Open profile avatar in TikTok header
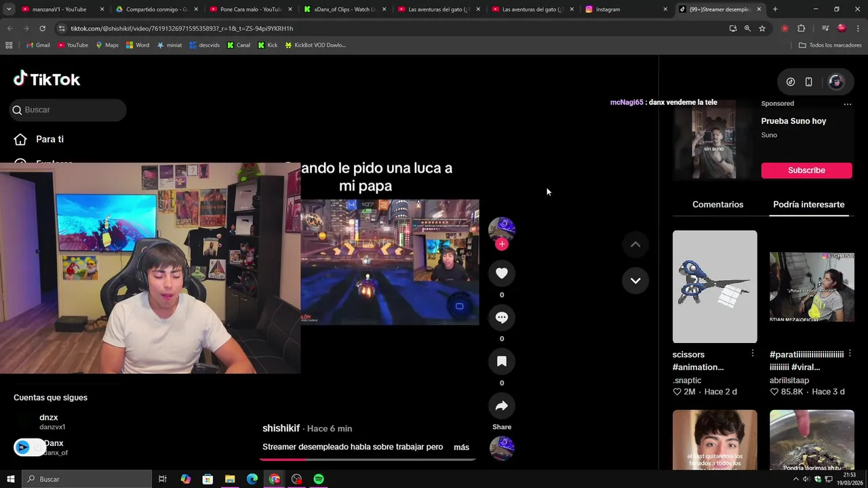The width and height of the screenshot is (868, 488). point(835,82)
